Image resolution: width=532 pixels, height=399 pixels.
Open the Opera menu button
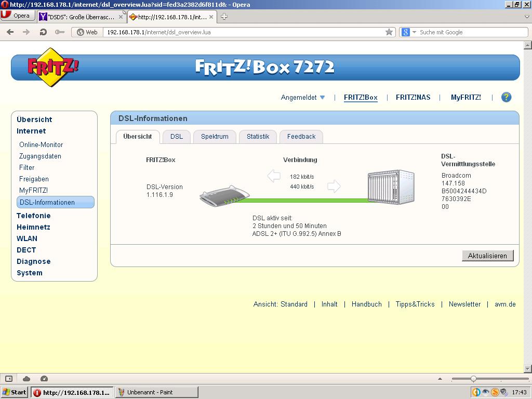[x=18, y=16]
